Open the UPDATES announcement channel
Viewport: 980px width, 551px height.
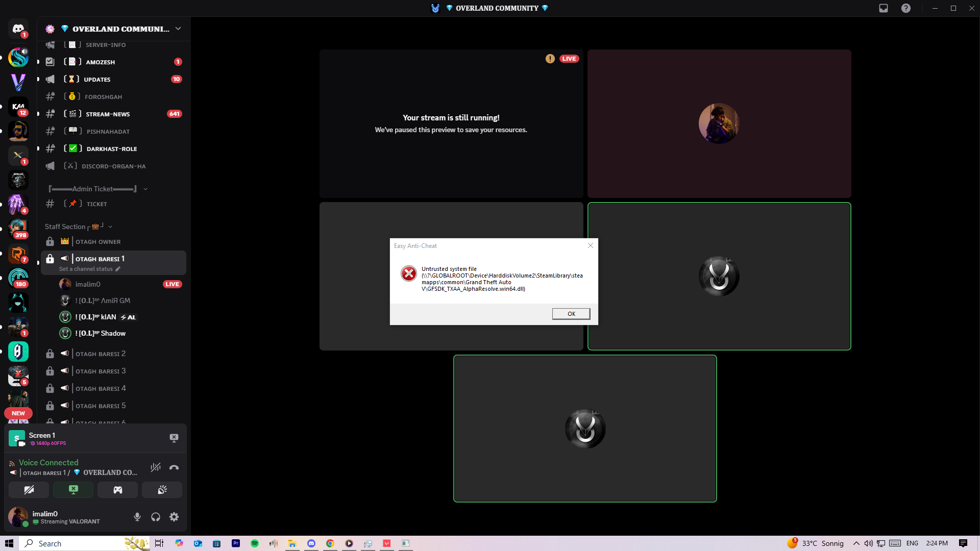(113, 79)
